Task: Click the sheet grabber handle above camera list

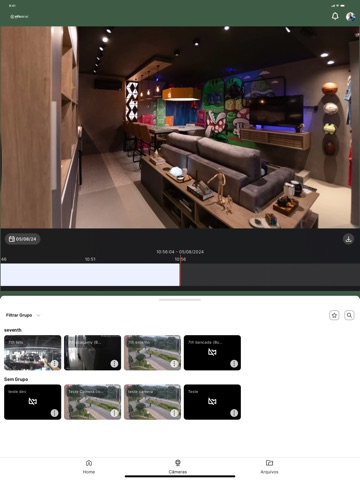Action: [180, 300]
